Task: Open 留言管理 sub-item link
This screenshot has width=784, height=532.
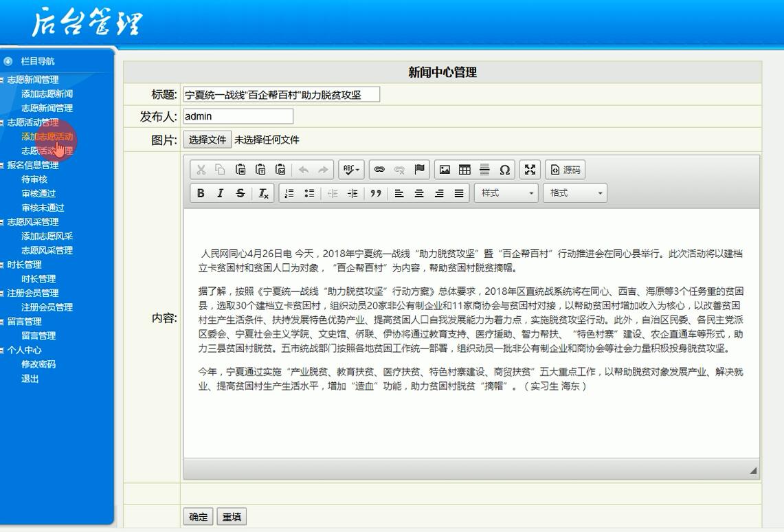Action: [38, 336]
